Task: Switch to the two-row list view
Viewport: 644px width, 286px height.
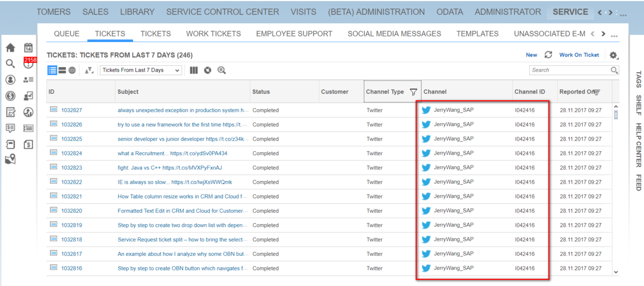Action: [x=62, y=70]
